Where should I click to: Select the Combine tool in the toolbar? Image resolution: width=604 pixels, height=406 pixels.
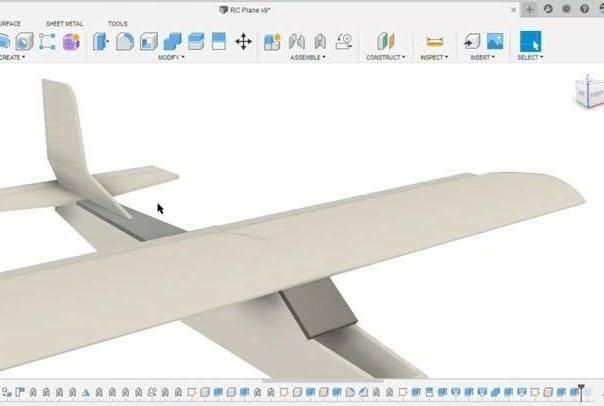click(172, 41)
